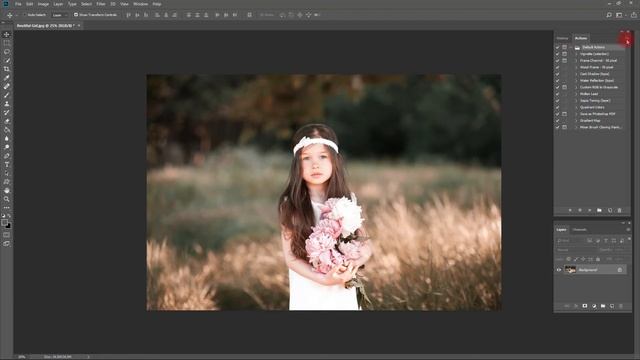Expand the Vignette (selection) action
Image resolution: width=640 pixels, height=360 pixels.
pos(576,54)
